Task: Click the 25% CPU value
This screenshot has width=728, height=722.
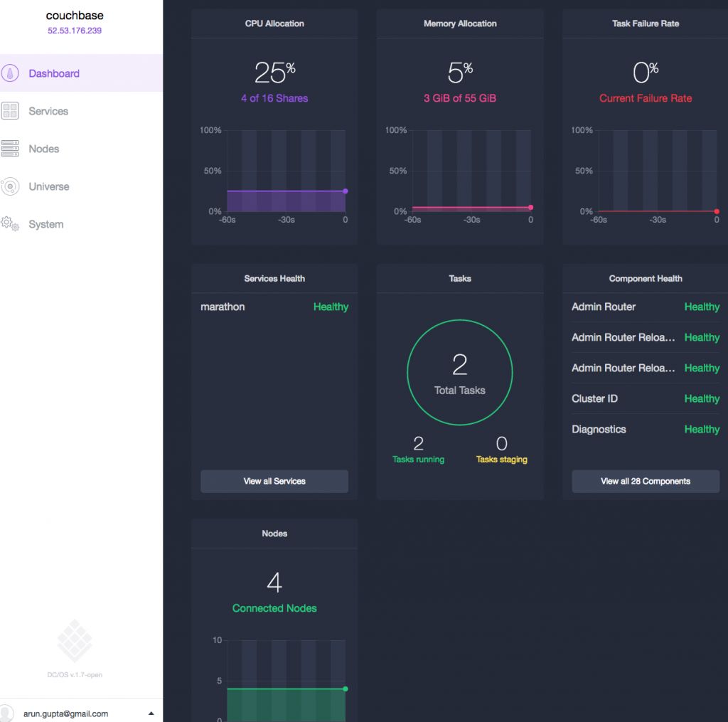Action: pyautogui.click(x=274, y=73)
